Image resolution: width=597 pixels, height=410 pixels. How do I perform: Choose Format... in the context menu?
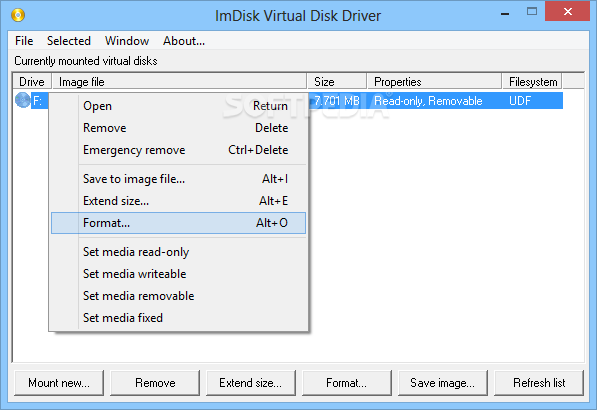[x=179, y=223]
